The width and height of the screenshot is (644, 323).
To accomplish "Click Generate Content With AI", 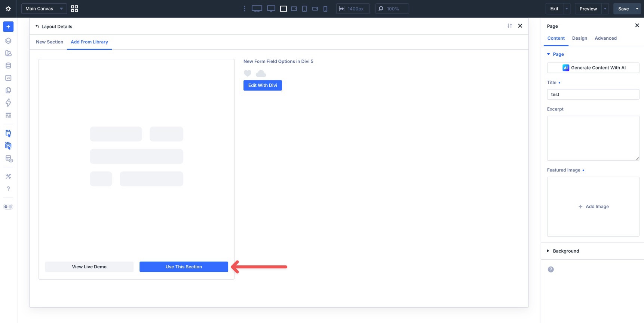I will pos(593,68).
